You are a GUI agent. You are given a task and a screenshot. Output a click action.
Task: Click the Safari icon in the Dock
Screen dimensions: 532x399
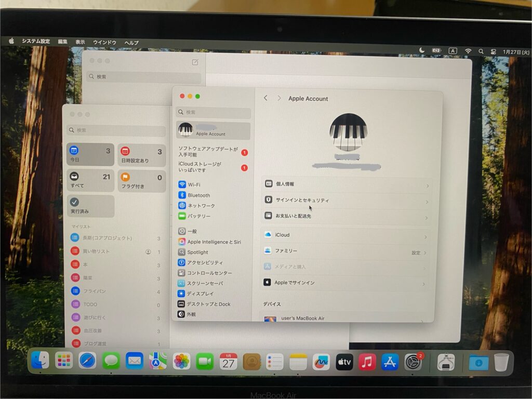(87, 361)
